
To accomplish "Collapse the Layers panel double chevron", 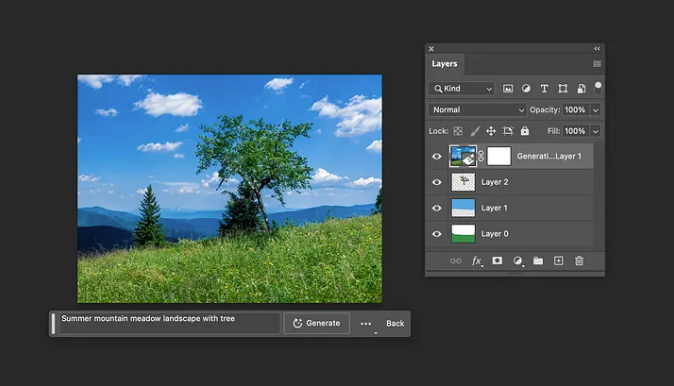I will point(597,49).
